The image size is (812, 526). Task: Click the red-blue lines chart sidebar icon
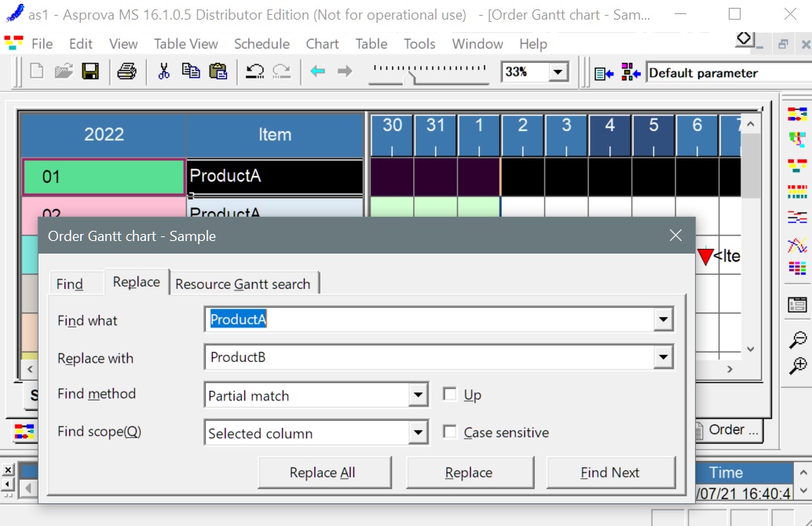pos(798,217)
